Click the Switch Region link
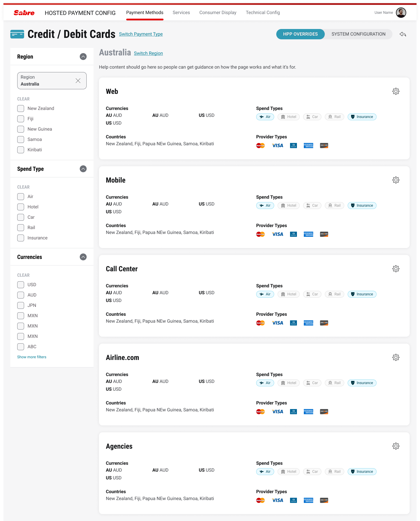This screenshot has height=521, width=420. point(148,53)
